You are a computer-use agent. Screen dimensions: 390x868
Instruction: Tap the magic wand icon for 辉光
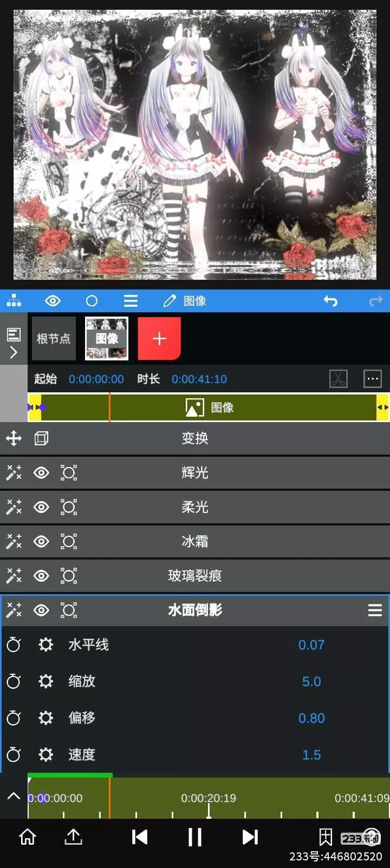click(x=14, y=473)
